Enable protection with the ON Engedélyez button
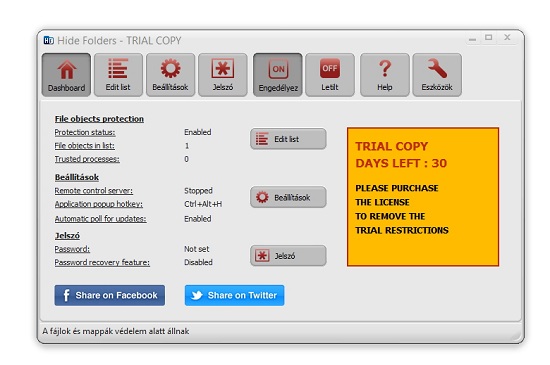Screen dimensions: 550x365 [278, 75]
